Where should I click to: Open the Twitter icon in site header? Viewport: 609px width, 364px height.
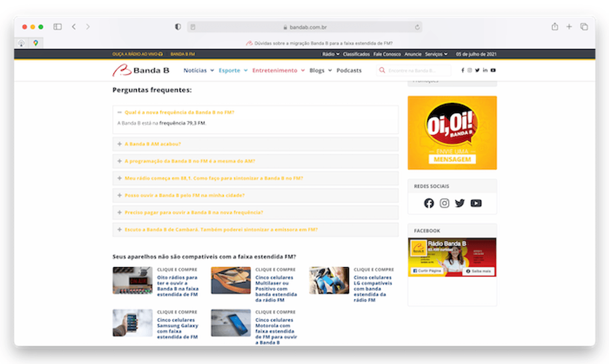478,70
